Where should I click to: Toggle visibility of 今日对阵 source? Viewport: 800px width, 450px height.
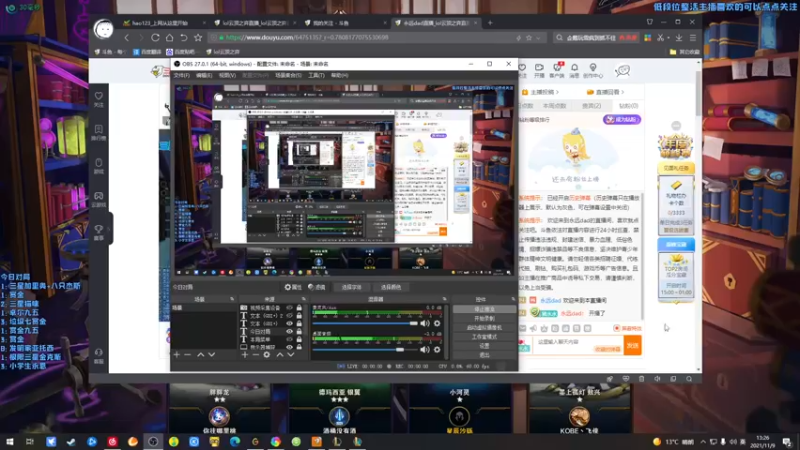[289, 331]
